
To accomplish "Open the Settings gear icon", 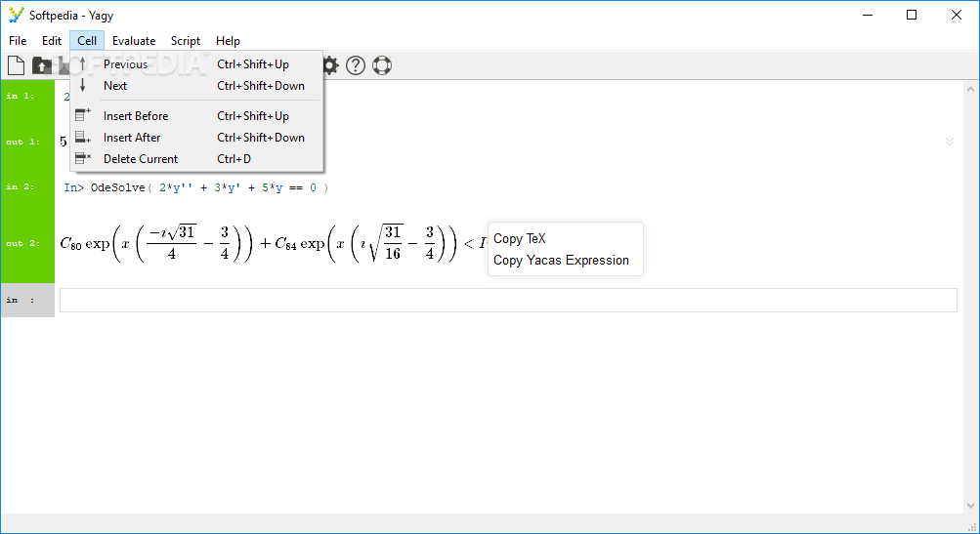I will coord(330,65).
